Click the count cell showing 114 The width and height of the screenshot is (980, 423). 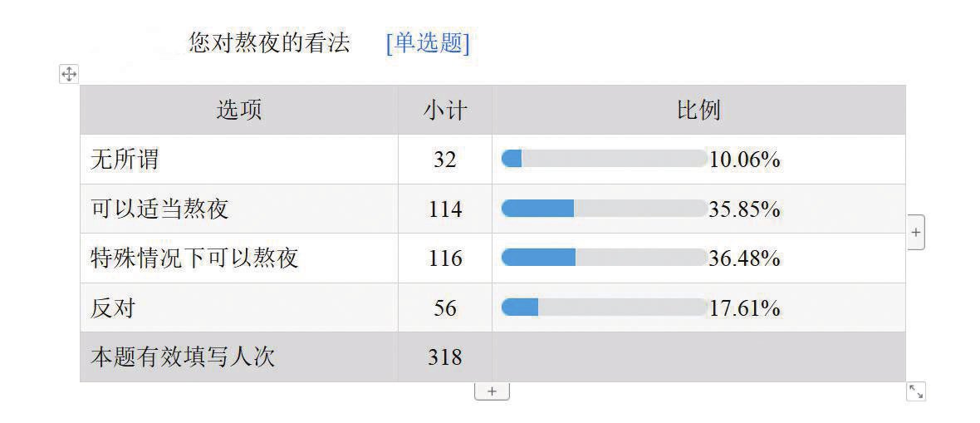445,209
